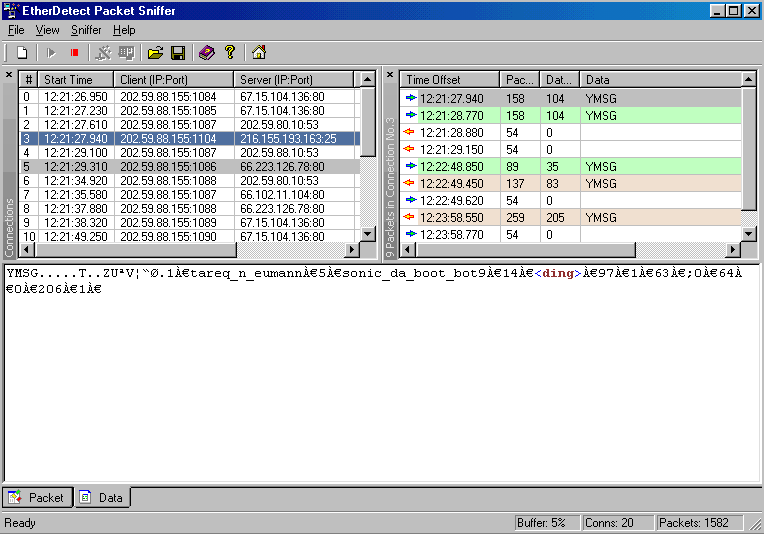Open a file with the folder icon

tap(155, 53)
